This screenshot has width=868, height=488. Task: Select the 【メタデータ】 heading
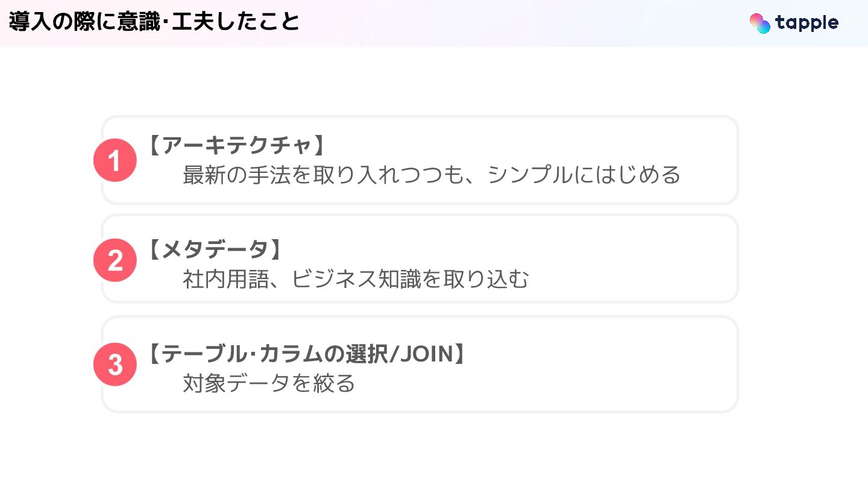(x=214, y=249)
